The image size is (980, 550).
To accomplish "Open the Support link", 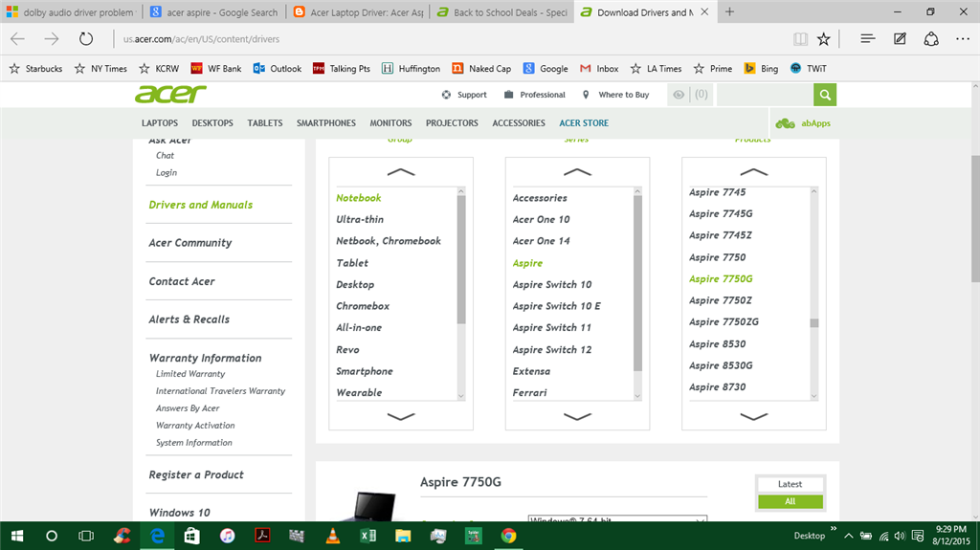I will click(464, 95).
